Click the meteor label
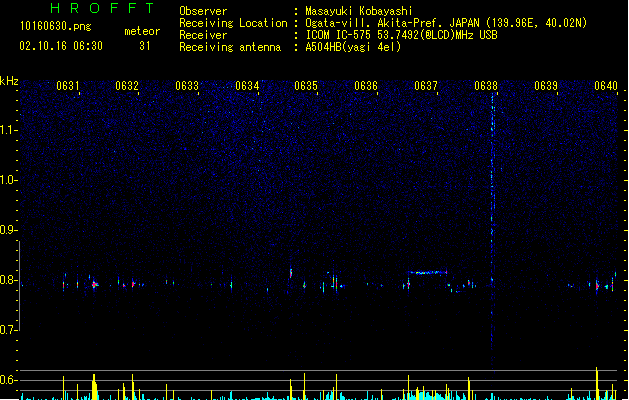 click(x=142, y=31)
